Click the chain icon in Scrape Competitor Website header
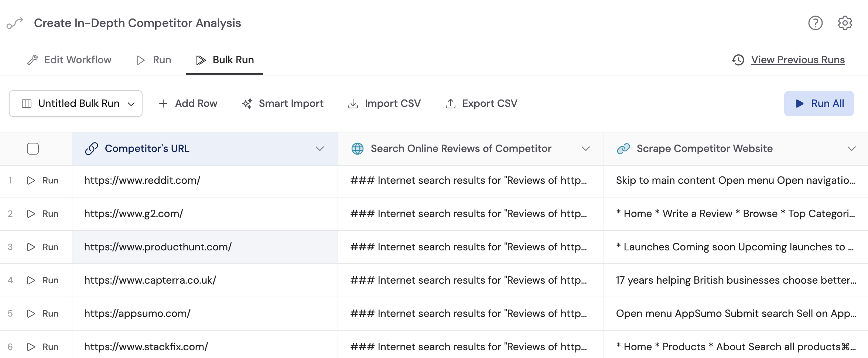This screenshot has width=868, height=358. tap(623, 149)
